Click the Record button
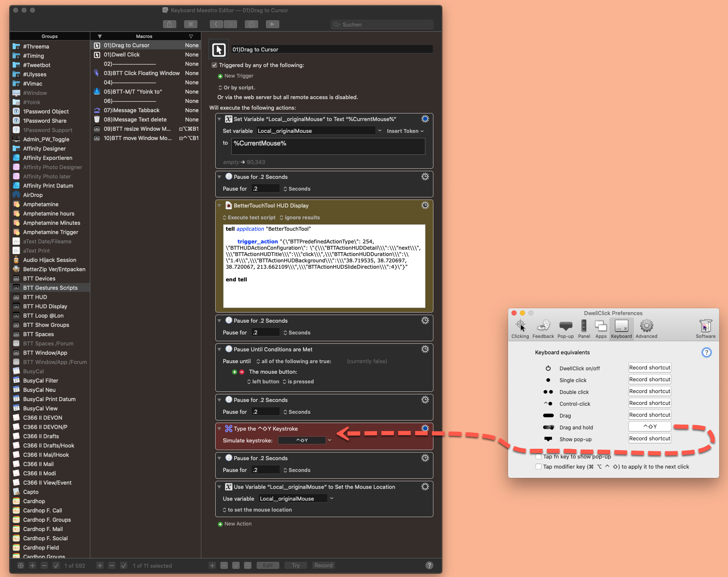Image resolution: width=728 pixels, height=577 pixels. 324,566
